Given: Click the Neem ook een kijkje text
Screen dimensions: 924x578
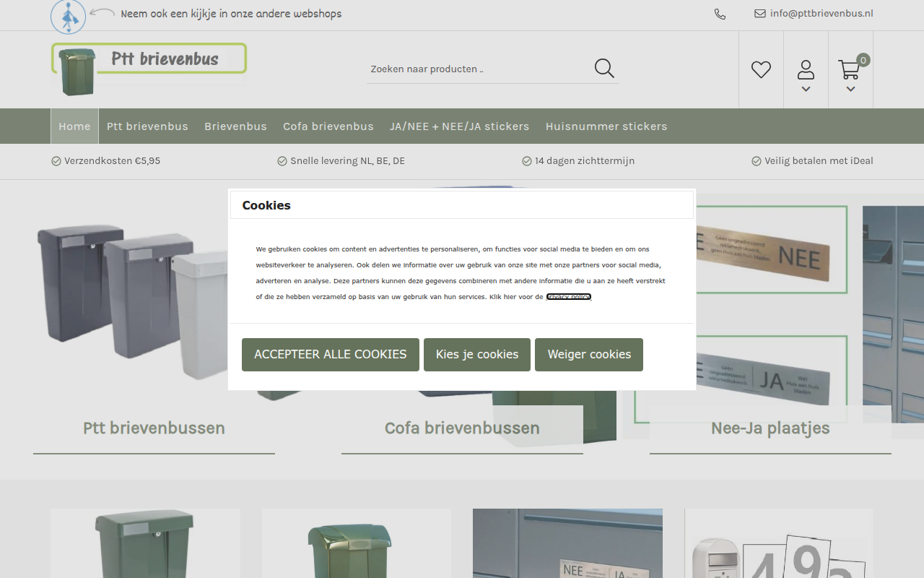Looking at the screenshot, I should click(231, 14).
